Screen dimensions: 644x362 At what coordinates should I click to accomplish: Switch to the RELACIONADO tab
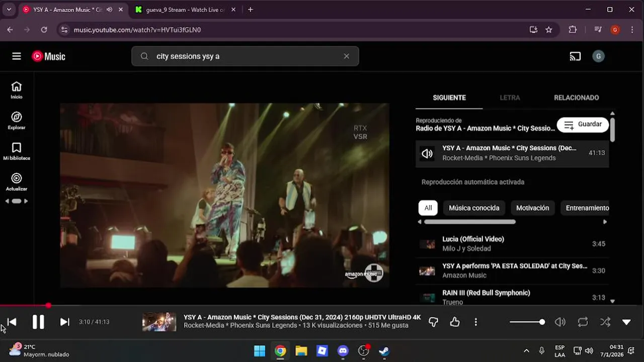(x=576, y=98)
